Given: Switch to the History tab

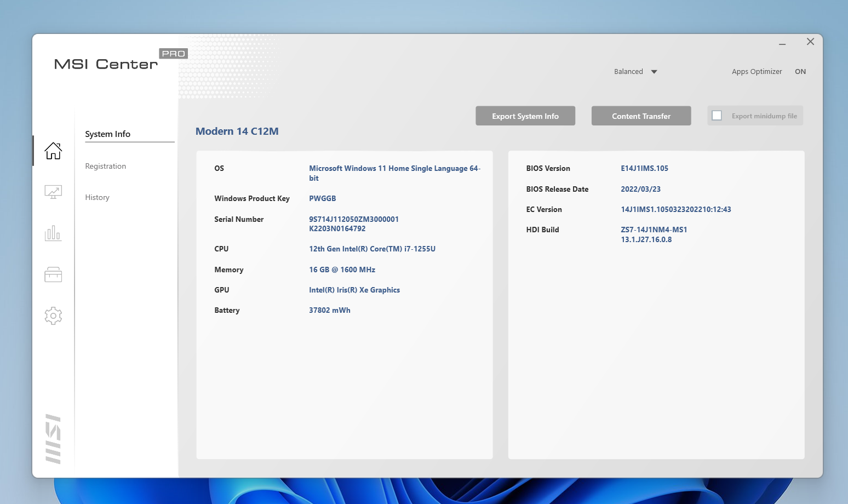Looking at the screenshot, I should pos(98,197).
